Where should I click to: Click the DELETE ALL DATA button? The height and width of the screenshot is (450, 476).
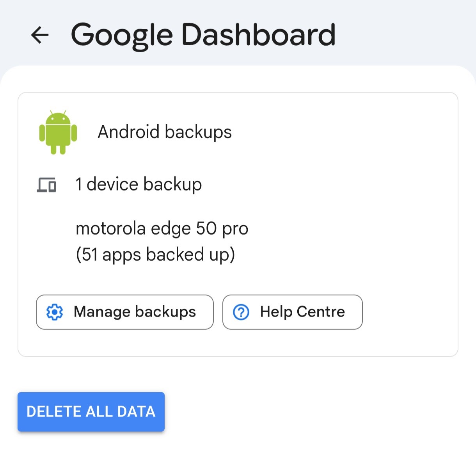(x=91, y=412)
